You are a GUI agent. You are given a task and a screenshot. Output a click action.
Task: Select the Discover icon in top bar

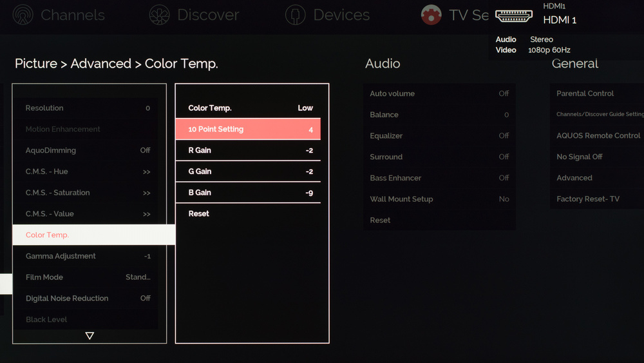[159, 15]
